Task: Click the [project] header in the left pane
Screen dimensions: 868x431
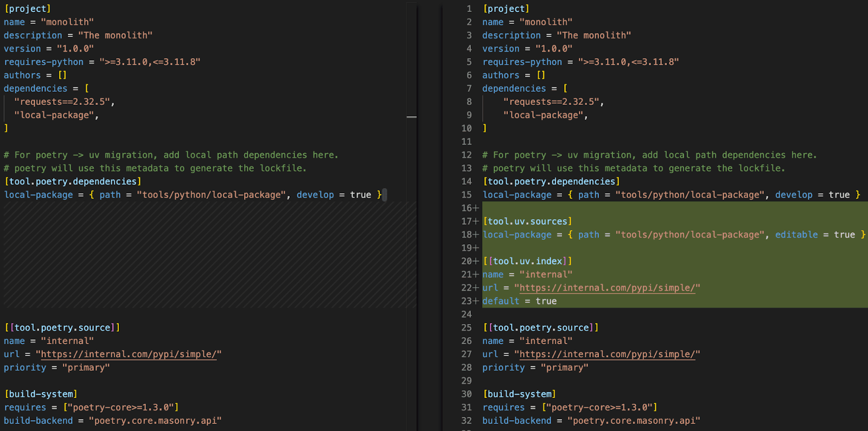Action: (28, 9)
